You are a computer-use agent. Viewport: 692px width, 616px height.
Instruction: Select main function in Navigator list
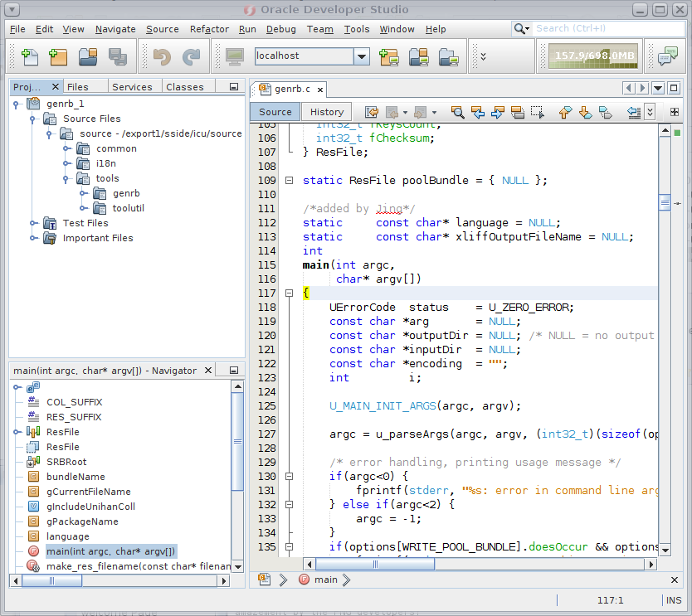pyautogui.click(x=110, y=551)
